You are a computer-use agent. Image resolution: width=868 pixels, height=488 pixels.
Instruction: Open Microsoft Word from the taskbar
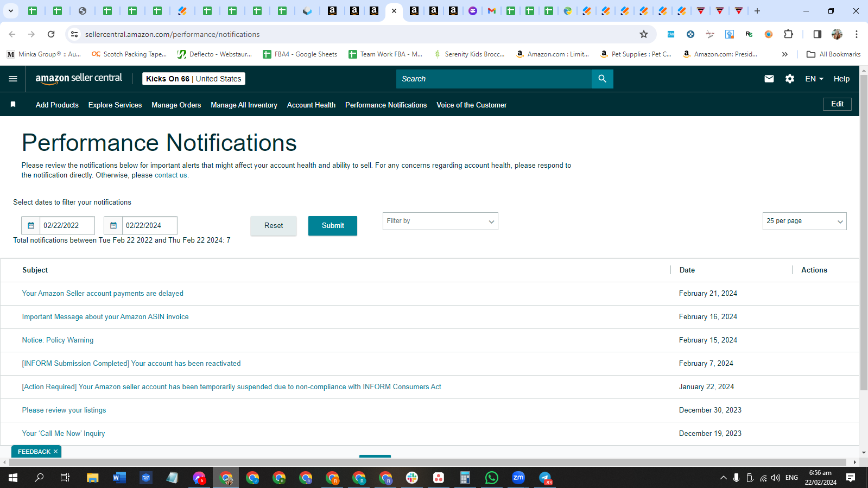pyautogui.click(x=119, y=478)
